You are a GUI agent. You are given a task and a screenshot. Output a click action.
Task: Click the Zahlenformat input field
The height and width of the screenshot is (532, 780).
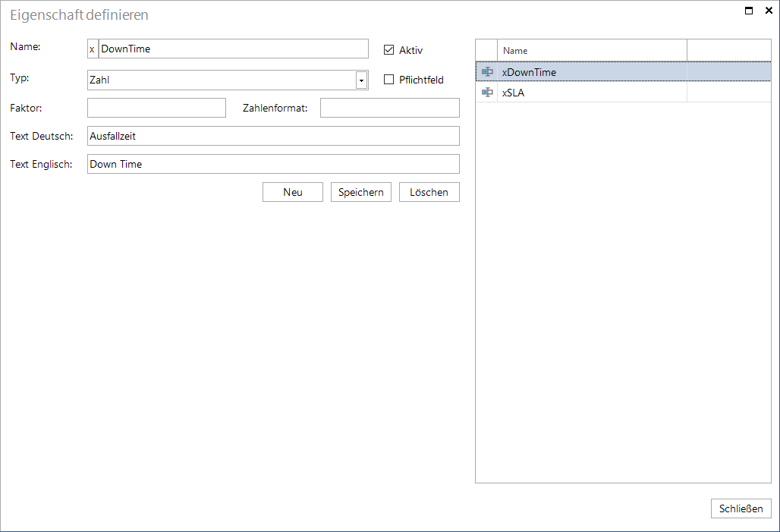click(x=390, y=108)
